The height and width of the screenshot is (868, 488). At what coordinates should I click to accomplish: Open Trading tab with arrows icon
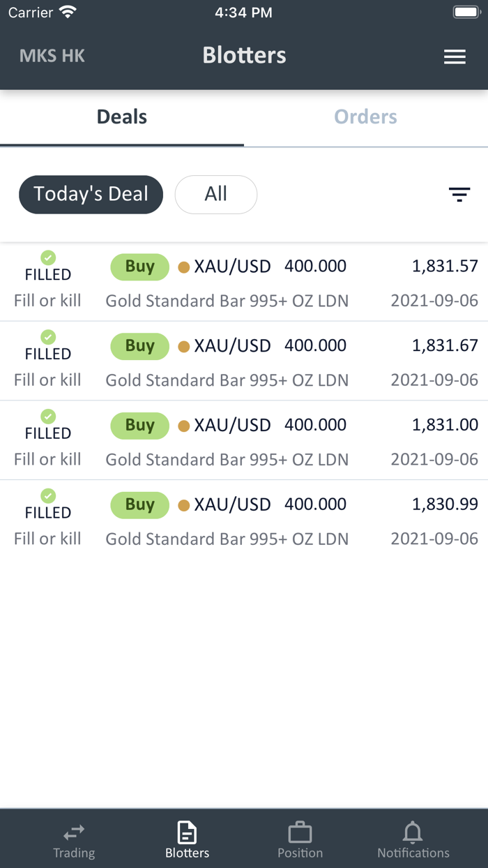click(x=74, y=832)
